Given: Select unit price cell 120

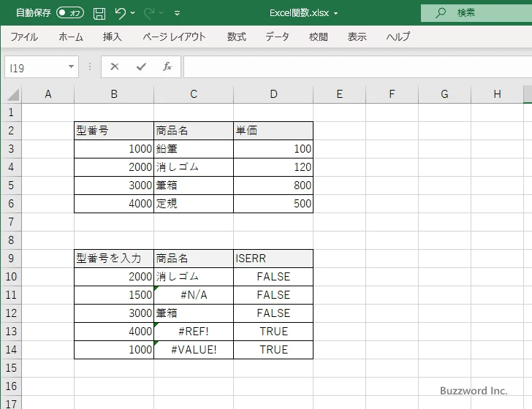Looking at the screenshot, I should 273,167.
